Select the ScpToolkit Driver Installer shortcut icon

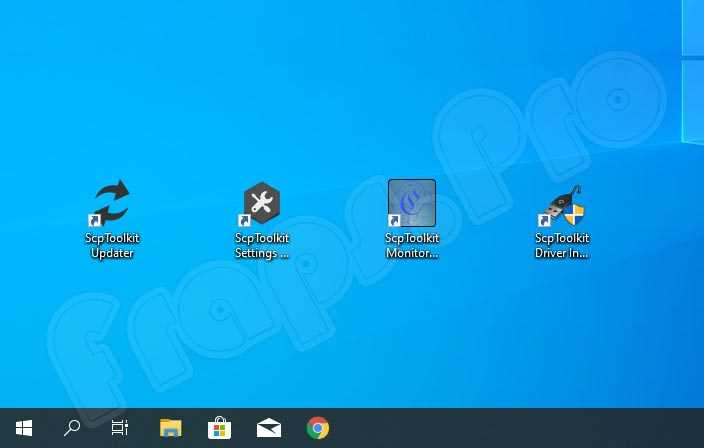click(562, 206)
